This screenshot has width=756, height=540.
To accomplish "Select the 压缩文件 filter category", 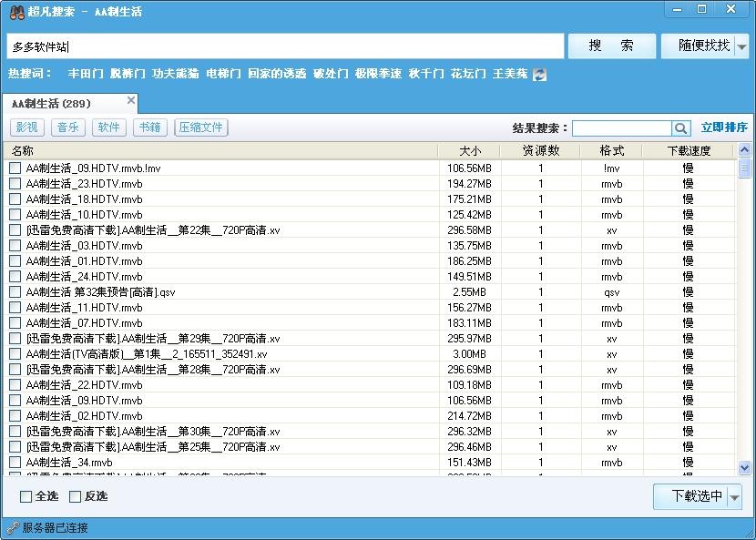I will click(200, 127).
